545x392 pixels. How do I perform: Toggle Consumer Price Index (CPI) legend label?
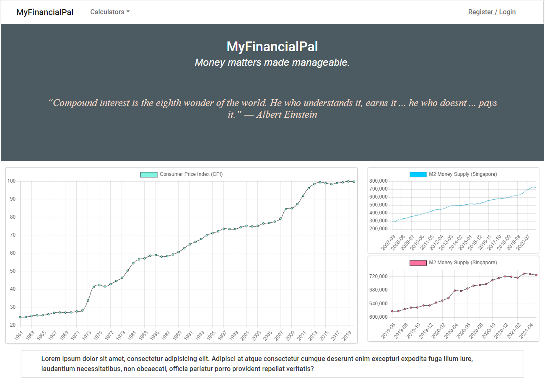191,174
